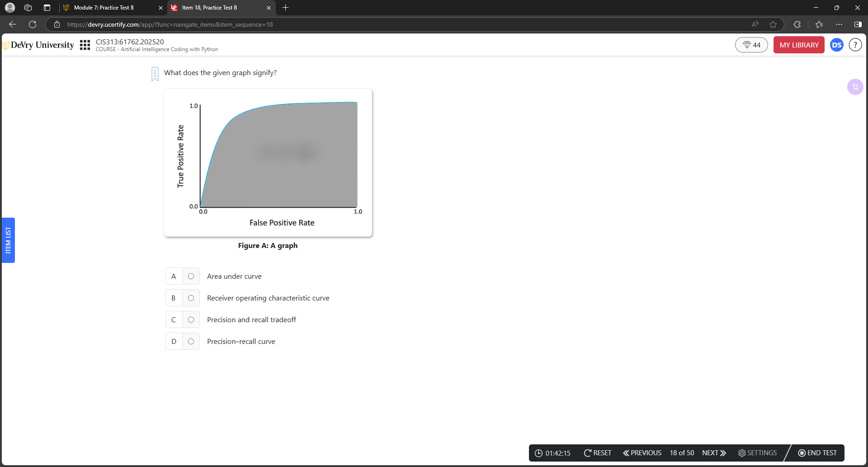Select option D Precision–recall curve

click(x=191, y=342)
